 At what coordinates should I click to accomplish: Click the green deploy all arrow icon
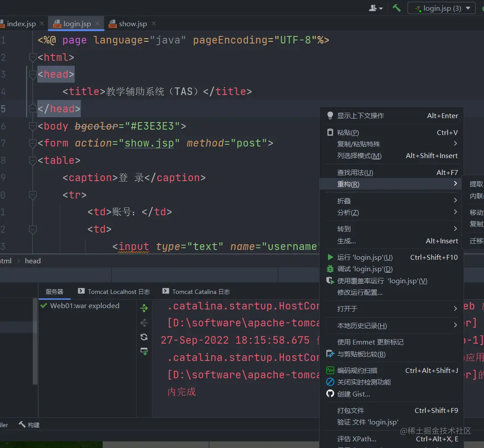coord(144,308)
